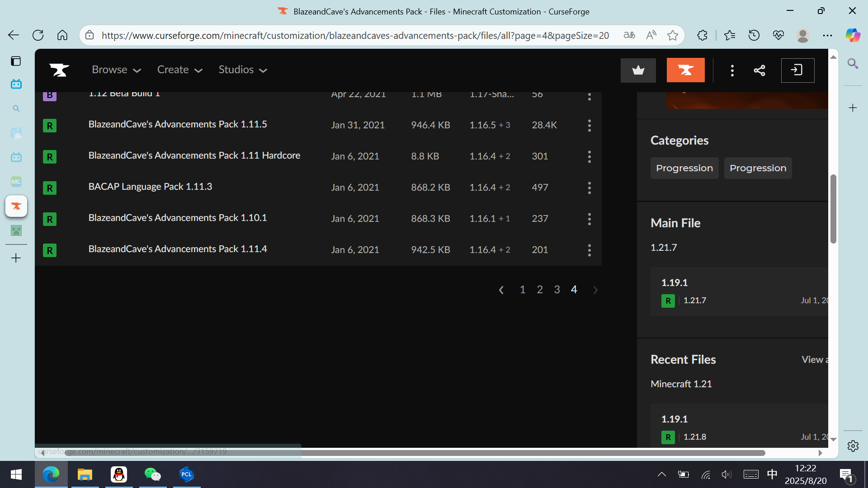
Task: Go to pagination page 3
Action: coord(557,290)
